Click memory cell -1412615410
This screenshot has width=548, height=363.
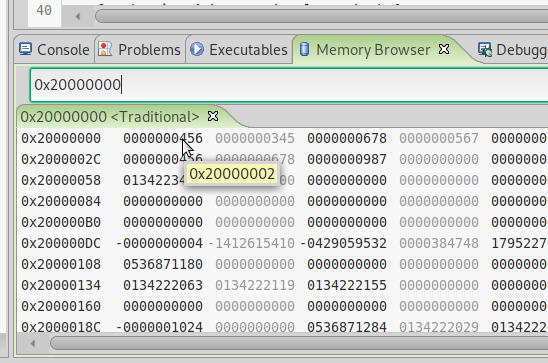[252, 243]
